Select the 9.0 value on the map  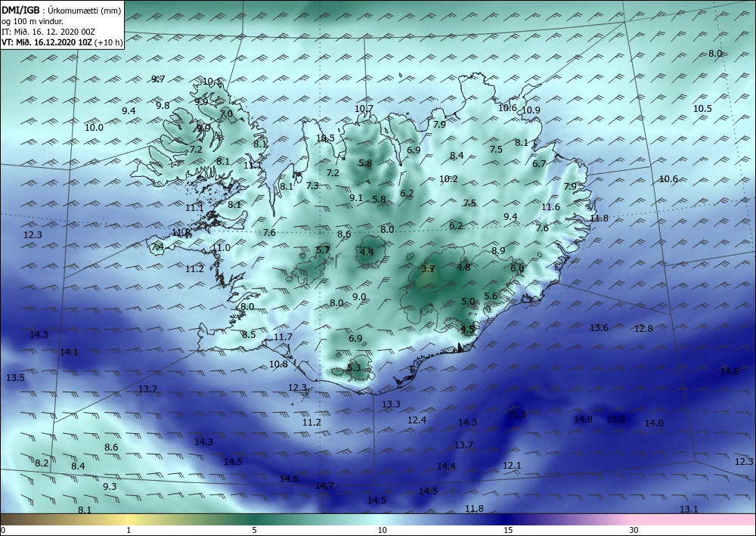[359, 297]
